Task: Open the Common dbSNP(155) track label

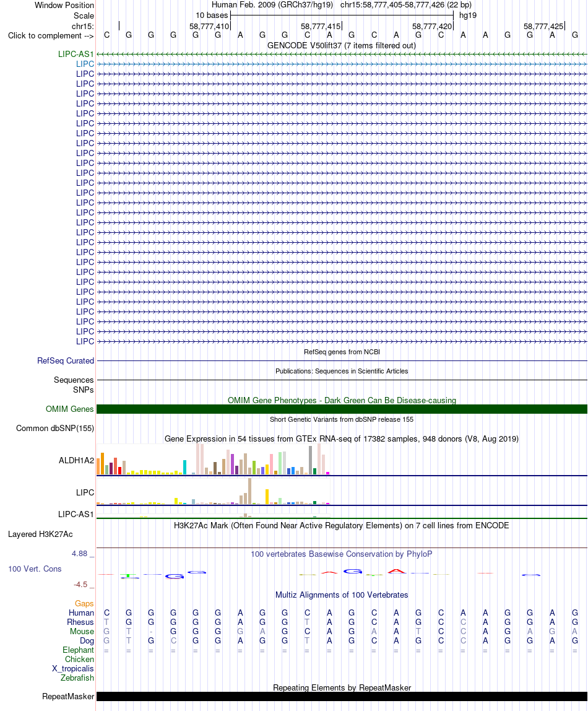Action: (55, 429)
